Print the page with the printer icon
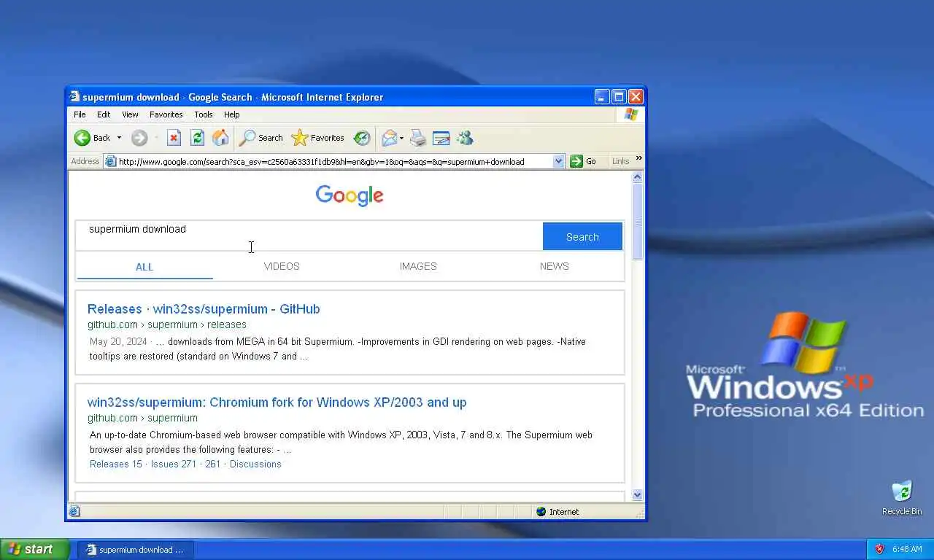The width and height of the screenshot is (934, 560). [x=418, y=138]
